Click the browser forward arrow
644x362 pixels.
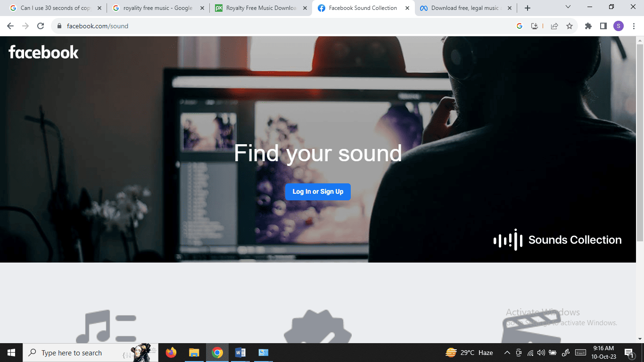click(x=25, y=26)
